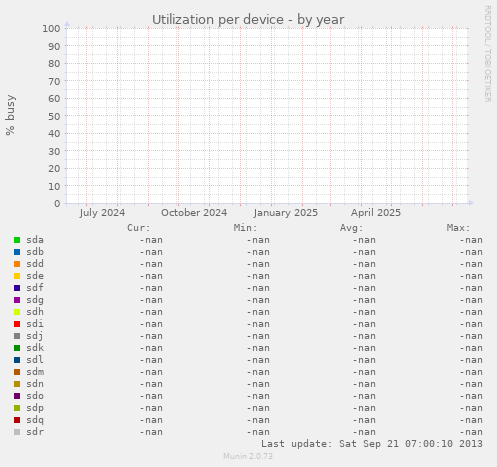497x467 pixels.
Task: Click the red sdi legend swatch
Action: point(17,324)
